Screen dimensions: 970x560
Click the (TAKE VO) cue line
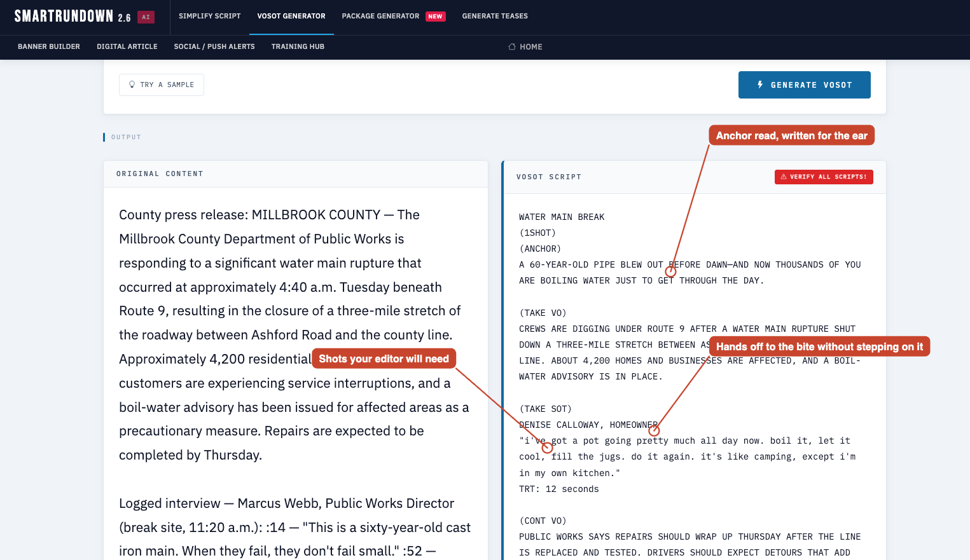pos(543,313)
